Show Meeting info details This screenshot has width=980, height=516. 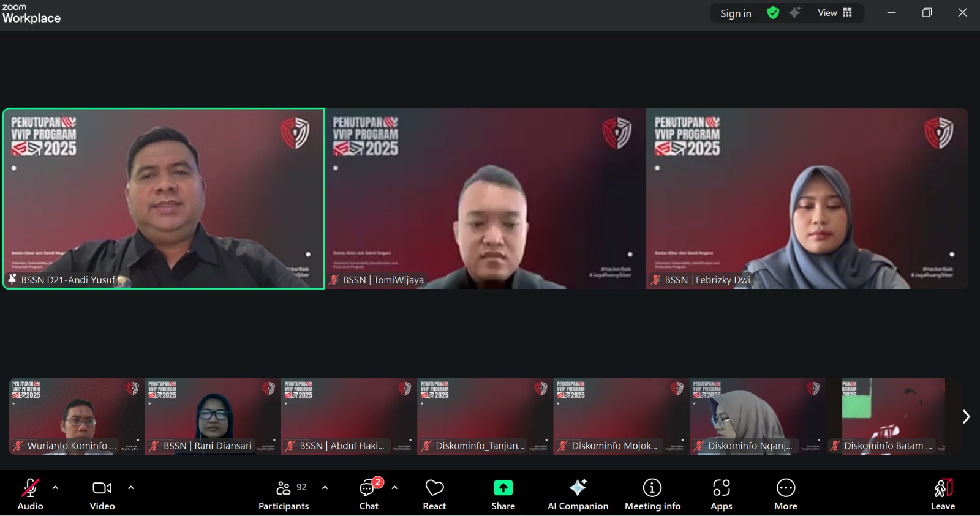(652, 493)
